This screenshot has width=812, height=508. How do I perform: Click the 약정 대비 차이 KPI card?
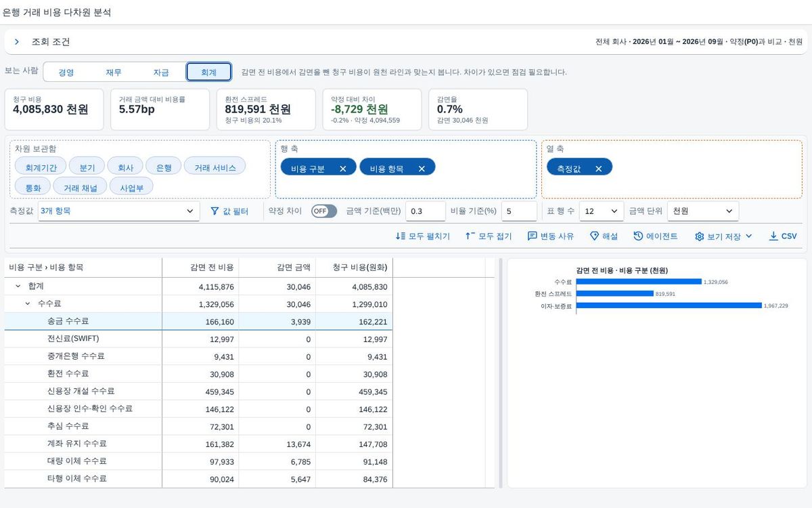pos(372,110)
